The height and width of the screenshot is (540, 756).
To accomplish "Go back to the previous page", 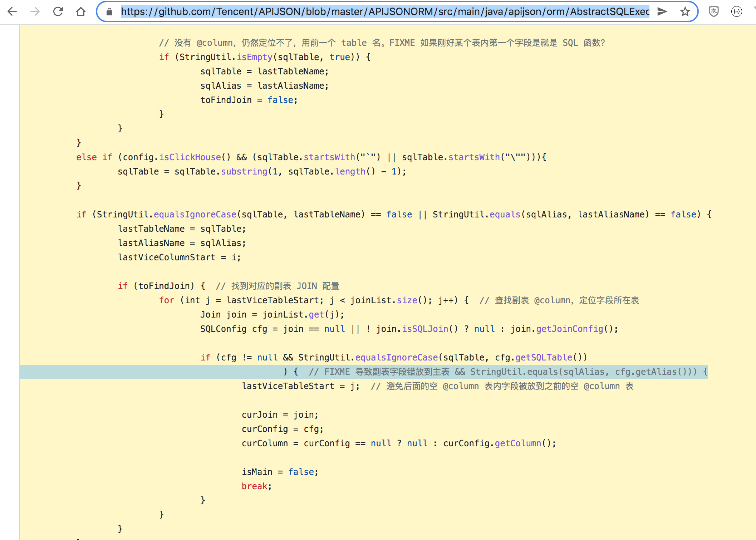I will pos(12,11).
